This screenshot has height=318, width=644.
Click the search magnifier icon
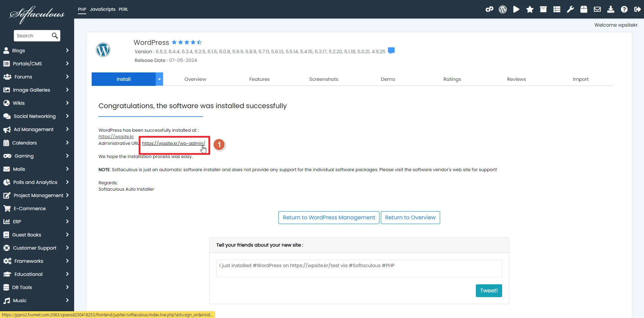coord(55,36)
